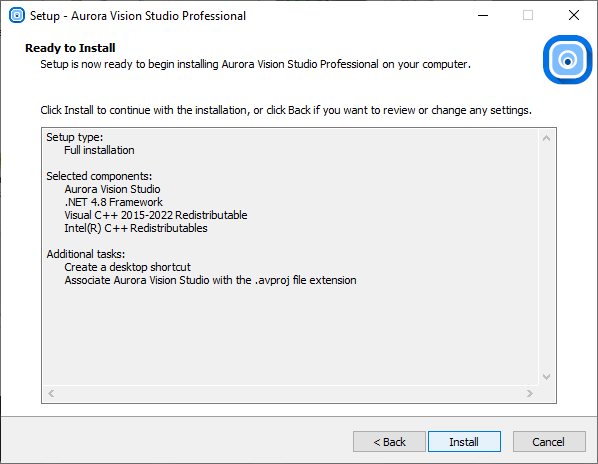Click the 'Intel(R) C++ Redistributables' line
Screen dimensions: 598x464
[x=136, y=228]
